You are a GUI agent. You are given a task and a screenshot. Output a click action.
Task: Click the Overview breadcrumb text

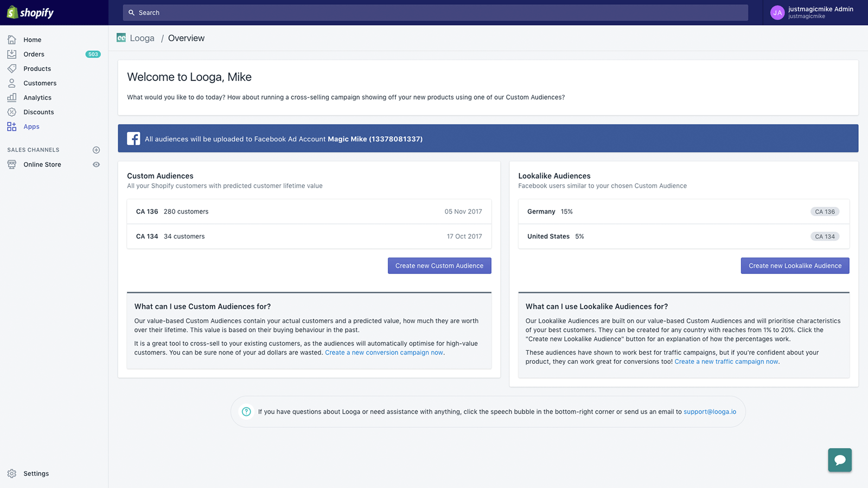click(x=186, y=38)
